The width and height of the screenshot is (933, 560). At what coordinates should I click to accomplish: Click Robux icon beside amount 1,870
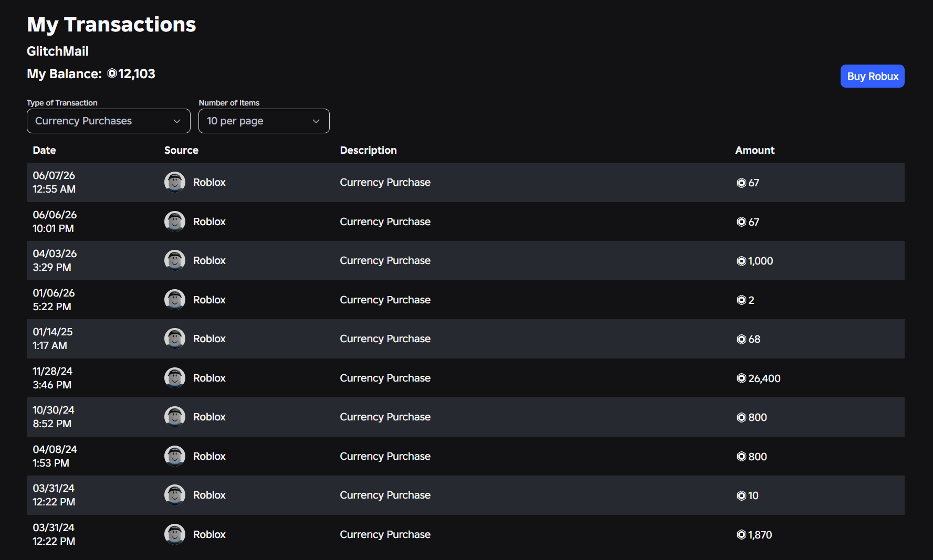coord(741,535)
